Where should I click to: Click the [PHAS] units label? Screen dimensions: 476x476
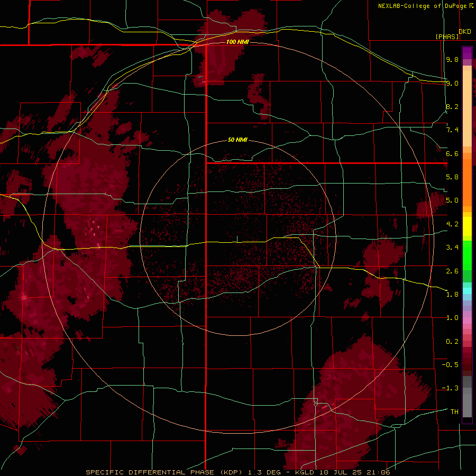tap(447, 36)
